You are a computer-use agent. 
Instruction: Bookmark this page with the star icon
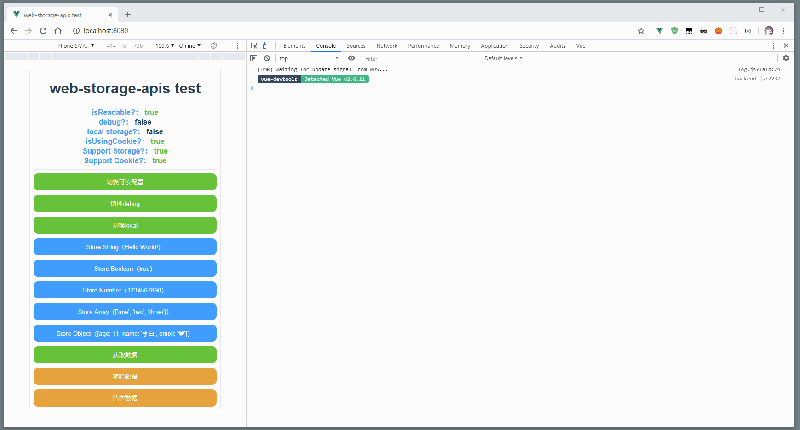point(641,31)
